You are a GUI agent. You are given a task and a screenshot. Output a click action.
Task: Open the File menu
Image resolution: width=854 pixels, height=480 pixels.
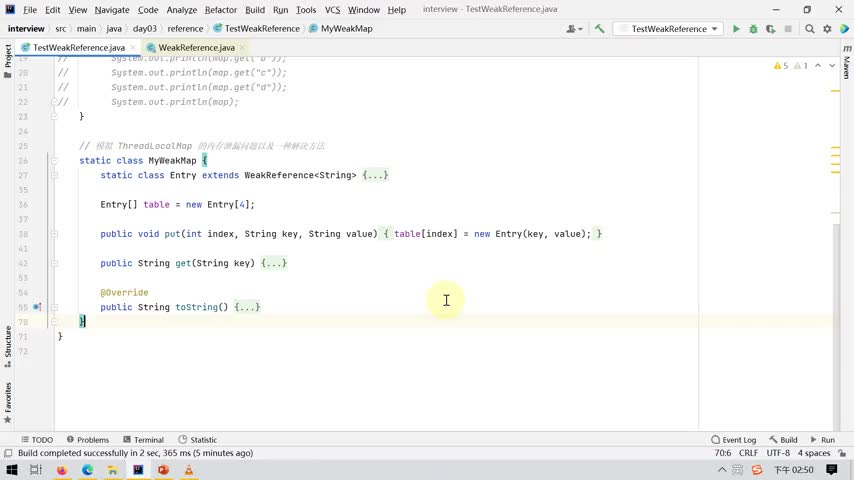(x=30, y=10)
